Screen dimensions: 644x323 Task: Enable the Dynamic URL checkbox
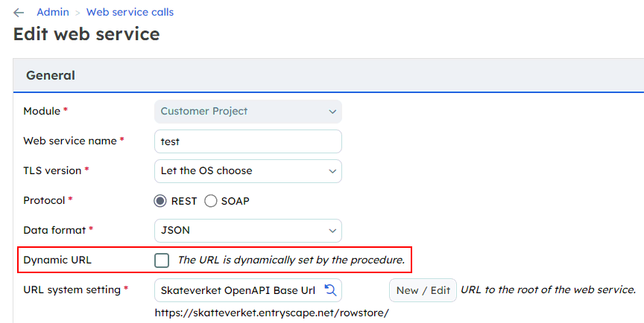[162, 260]
